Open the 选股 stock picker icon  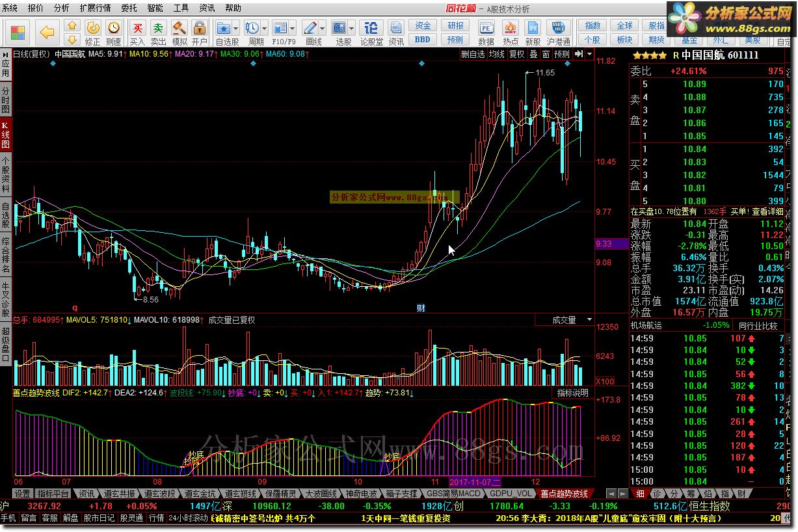339,28
